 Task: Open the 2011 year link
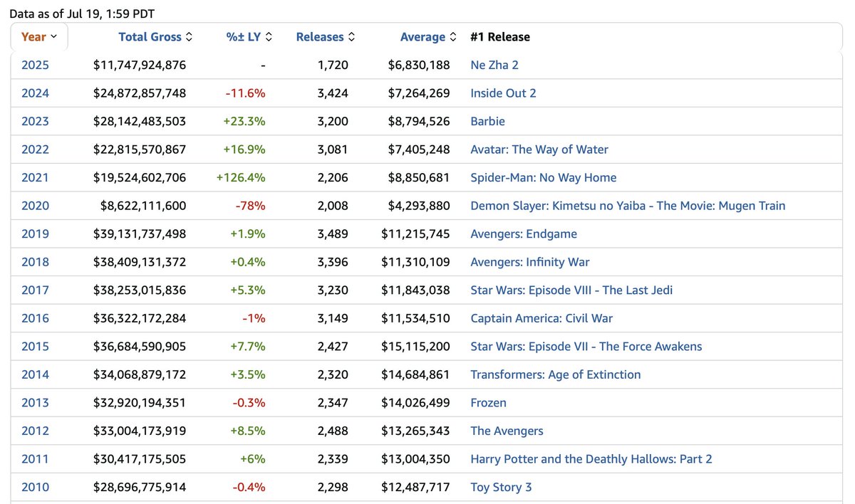pos(35,459)
